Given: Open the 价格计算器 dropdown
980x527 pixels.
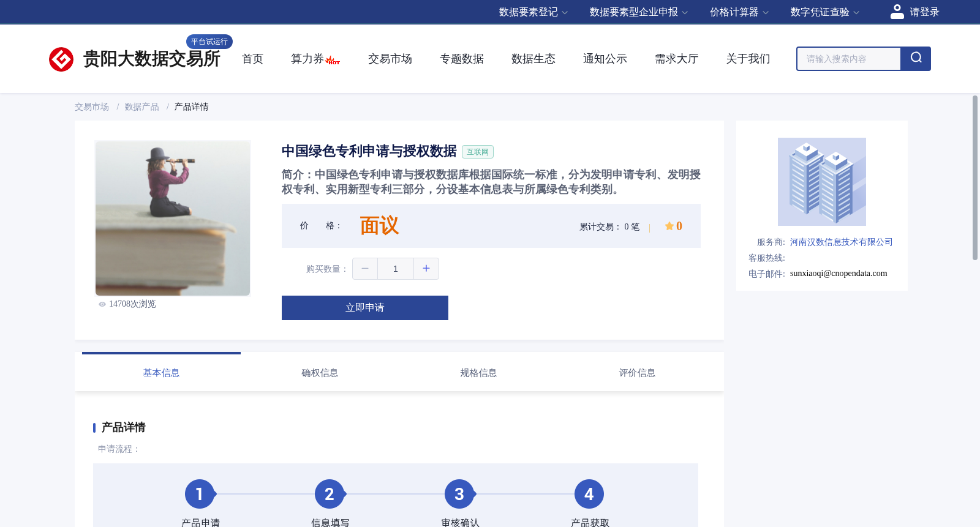Looking at the screenshot, I should click(x=739, y=12).
